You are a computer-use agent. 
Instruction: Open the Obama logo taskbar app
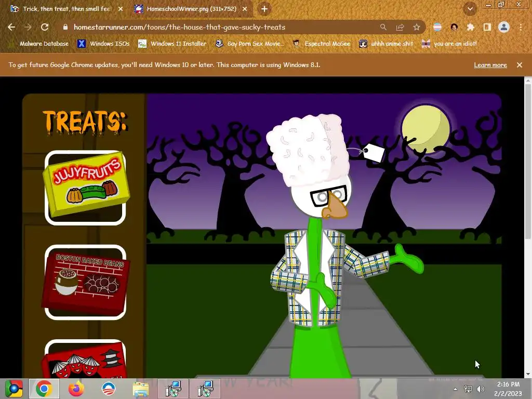point(109,389)
